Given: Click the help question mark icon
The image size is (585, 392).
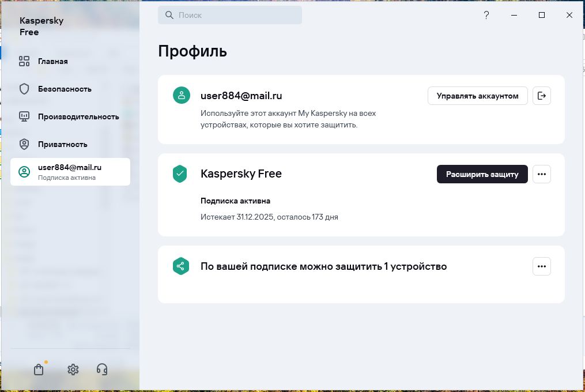Looking at the screenshot, I should (x=486, y=16).
